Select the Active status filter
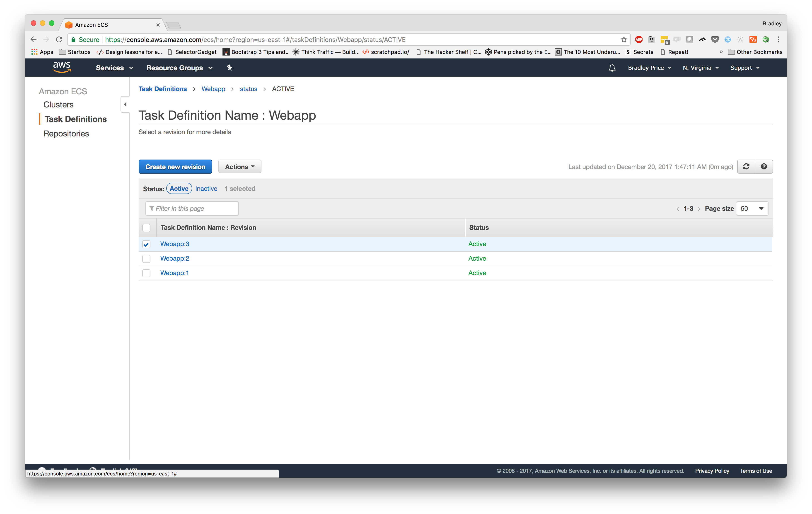The image size is (812, 514). (x=179, y=189)
